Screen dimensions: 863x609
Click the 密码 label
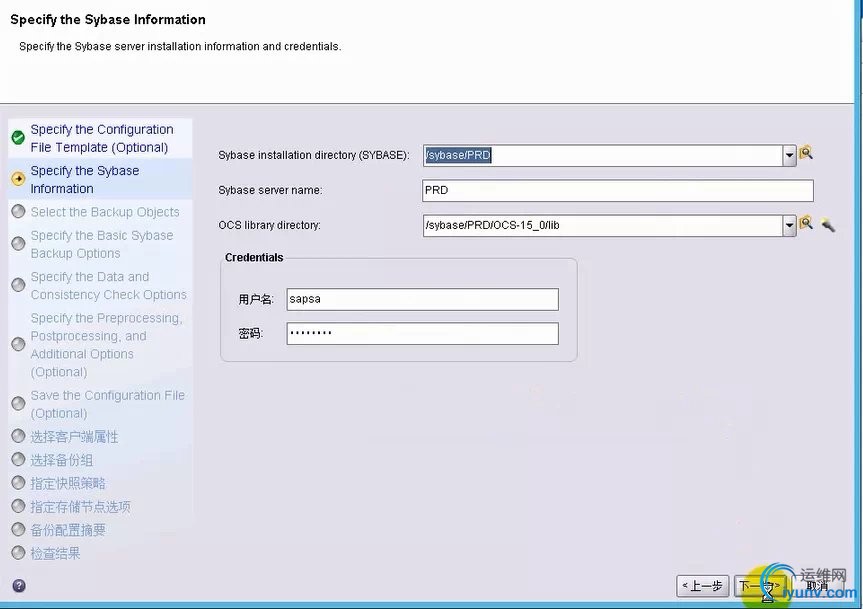coord(250,333)
